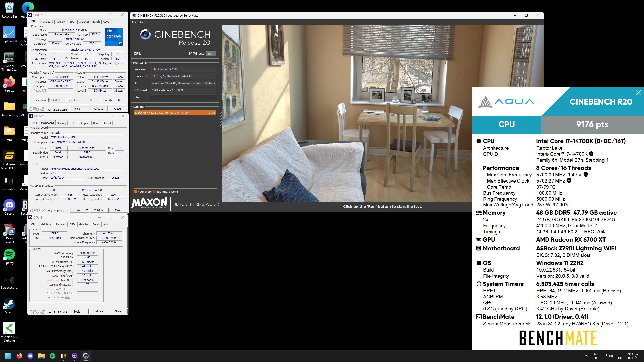Expand Tools dropdown arrow in Mainboard window

tap(87, 210)
